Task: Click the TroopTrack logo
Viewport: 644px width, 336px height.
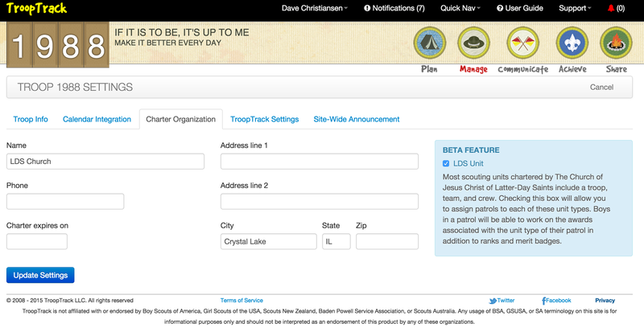Action: point(36,8)
